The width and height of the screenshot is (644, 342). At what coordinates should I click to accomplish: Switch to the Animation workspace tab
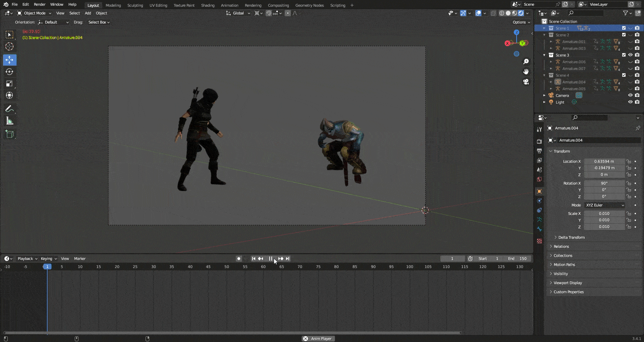(x=229, y=5)
